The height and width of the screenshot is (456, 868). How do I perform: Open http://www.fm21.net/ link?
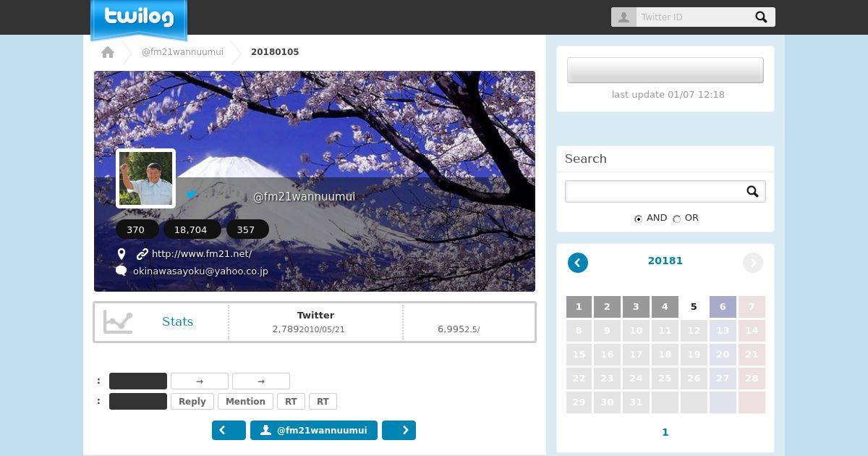tap(202, 254)
